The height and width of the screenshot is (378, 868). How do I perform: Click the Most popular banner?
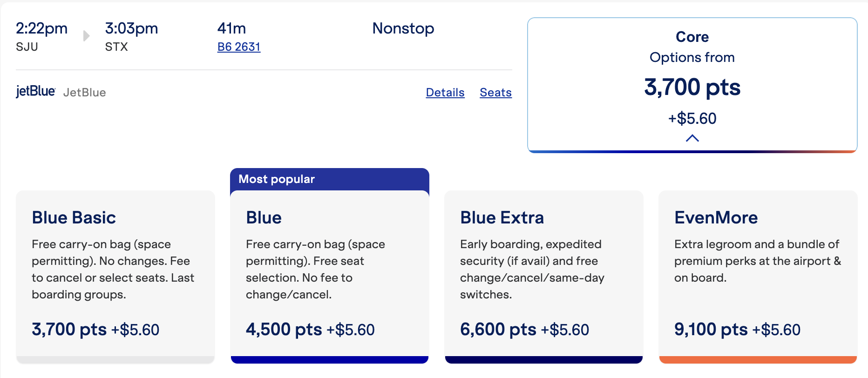[277, 179]
